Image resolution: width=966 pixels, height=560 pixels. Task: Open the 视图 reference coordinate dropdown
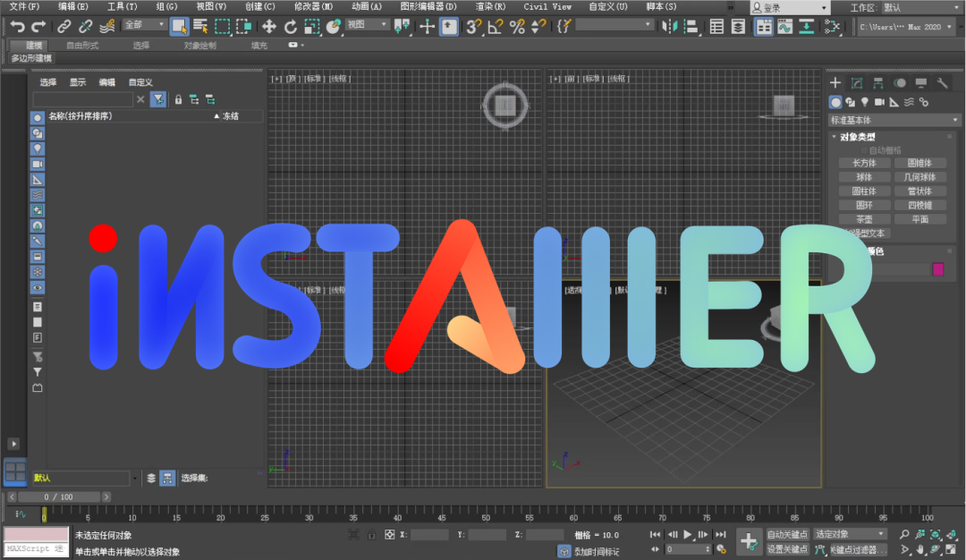tap(367, 25)
